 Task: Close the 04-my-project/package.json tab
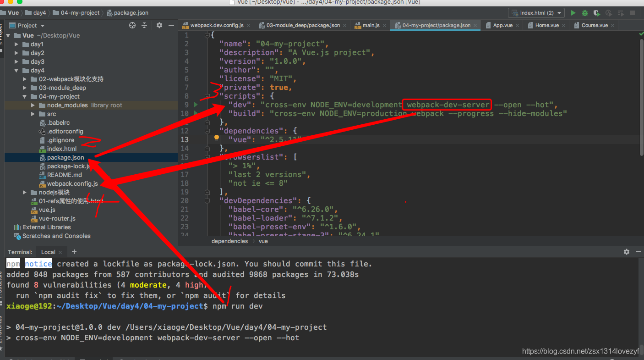pyautogui.click(x=475, y=25)
